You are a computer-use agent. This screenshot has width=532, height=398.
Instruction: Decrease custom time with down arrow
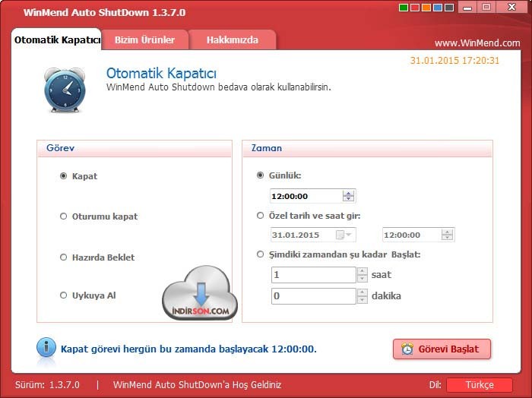click(448, 237)
